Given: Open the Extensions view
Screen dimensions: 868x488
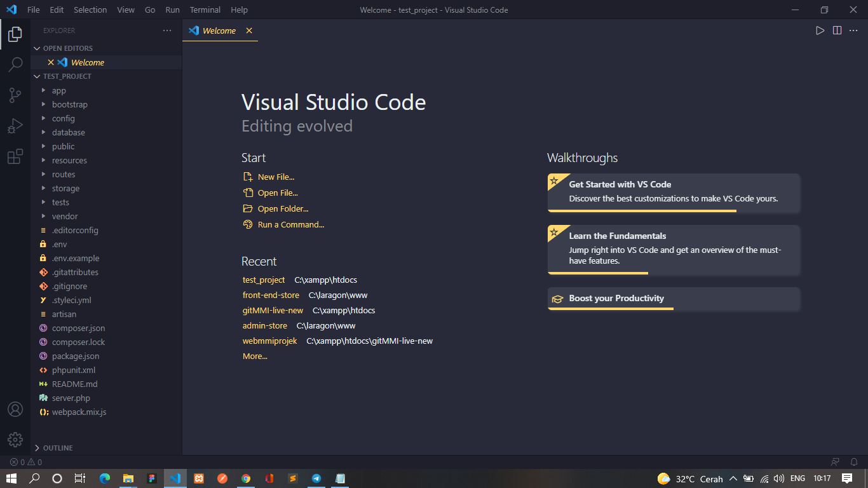Looking at the screenshot, I should click(x=15, y=156).
